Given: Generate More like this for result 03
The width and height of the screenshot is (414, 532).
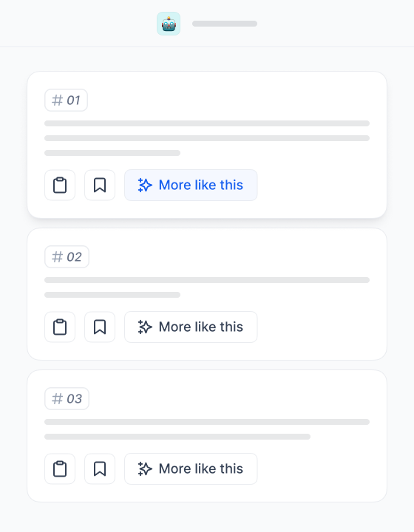Looking at the screenshot, I should pyautogui.click(x=191, y=469).
